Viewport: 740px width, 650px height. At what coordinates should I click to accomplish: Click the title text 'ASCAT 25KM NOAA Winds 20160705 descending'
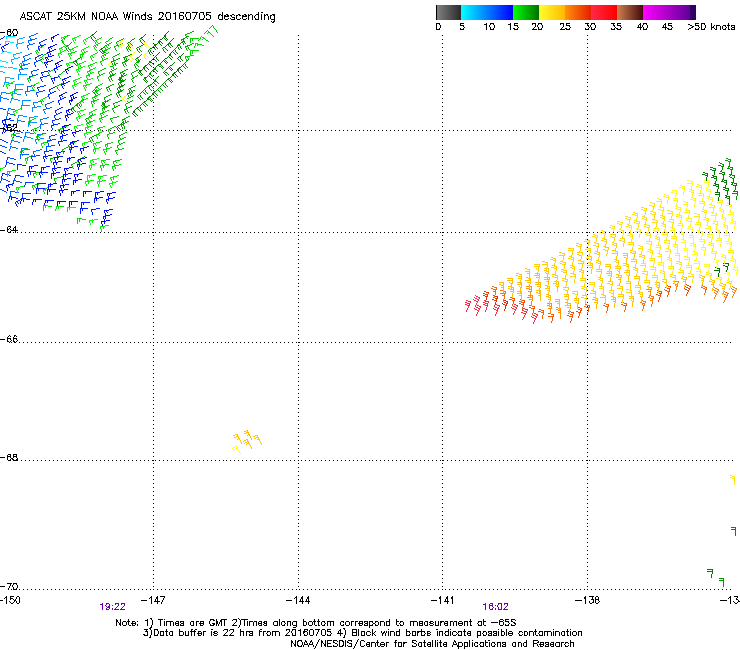pos(147,16)
